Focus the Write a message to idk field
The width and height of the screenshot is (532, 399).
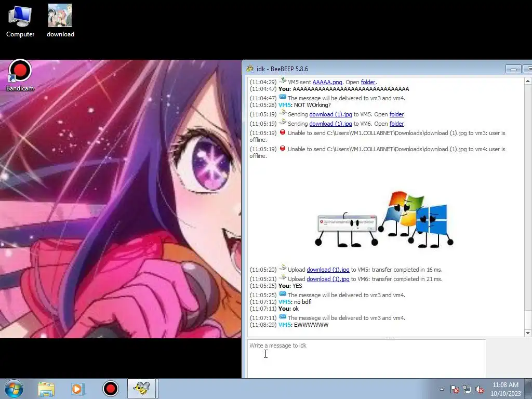[366, 359]
